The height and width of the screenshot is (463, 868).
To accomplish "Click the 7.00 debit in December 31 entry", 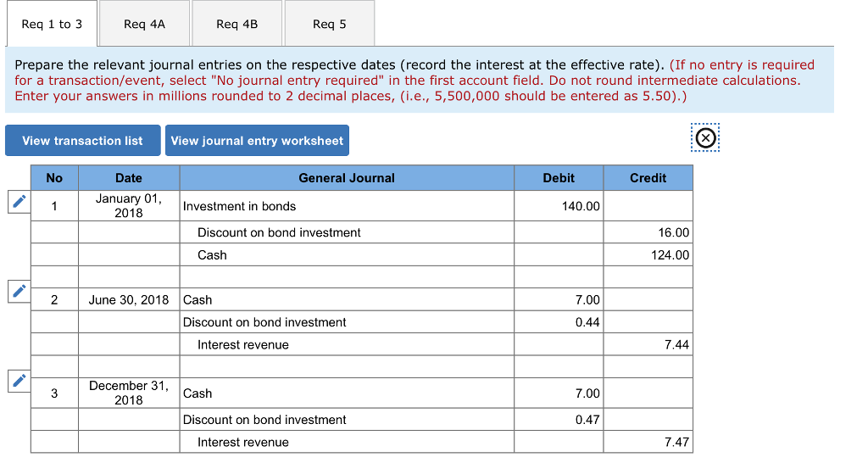I will [x=559, y=393].
